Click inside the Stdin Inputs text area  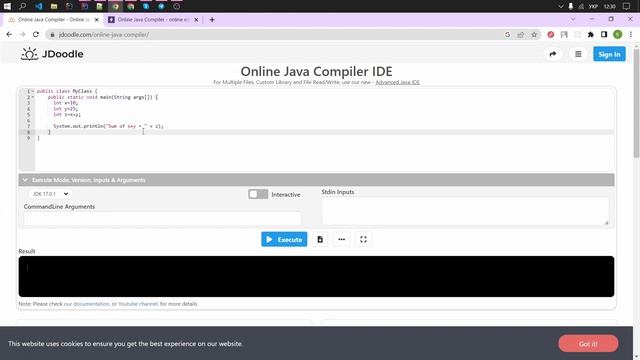465,211
